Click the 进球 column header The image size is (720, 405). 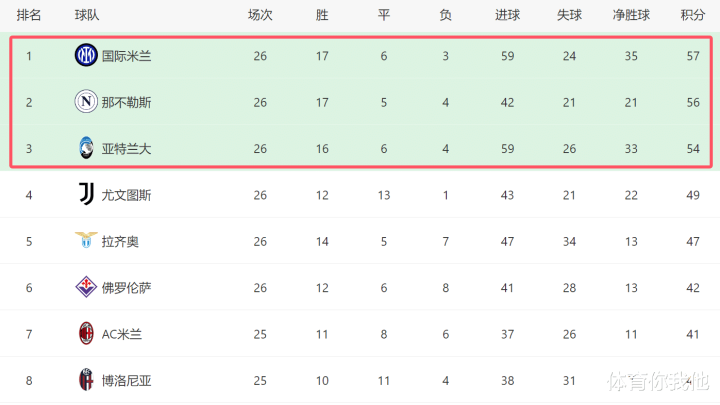coord(507,16)
